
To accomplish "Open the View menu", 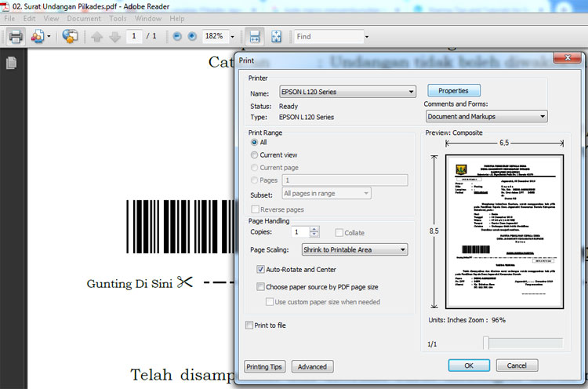I will [51, 18].
